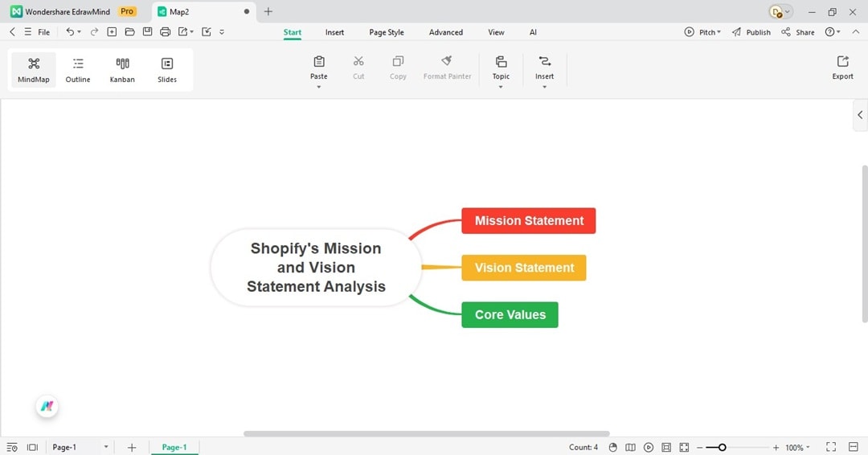Go back using the left arrow icon
868x455 pixels.
[12, 32]
